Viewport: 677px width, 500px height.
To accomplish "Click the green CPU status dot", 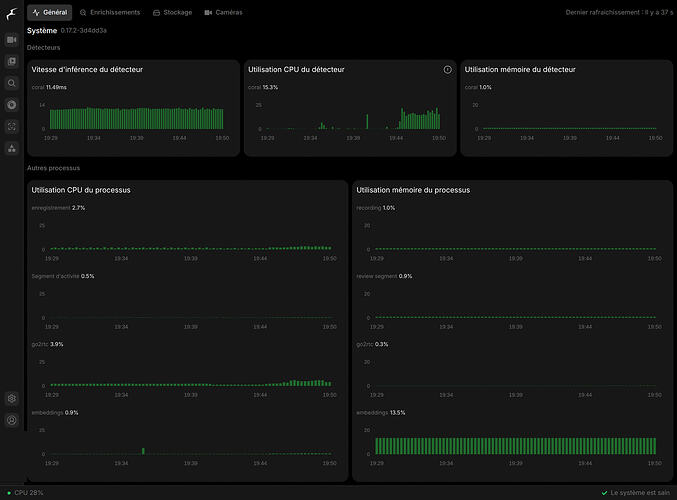I will point(9,493).
